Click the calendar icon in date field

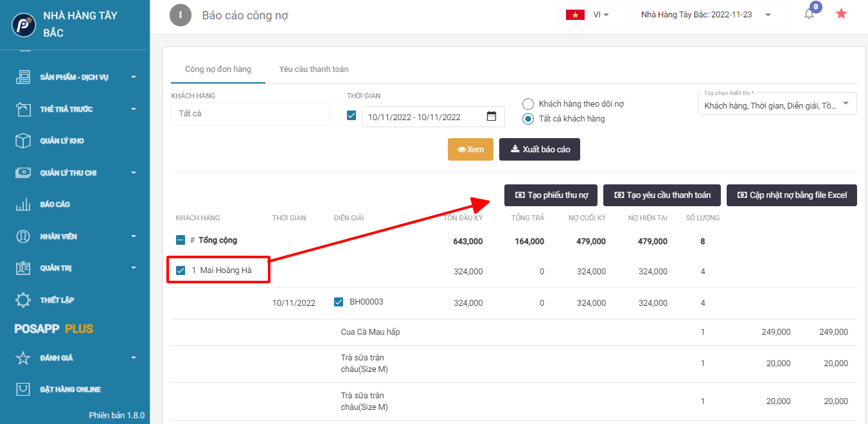(x=492, y=117)
